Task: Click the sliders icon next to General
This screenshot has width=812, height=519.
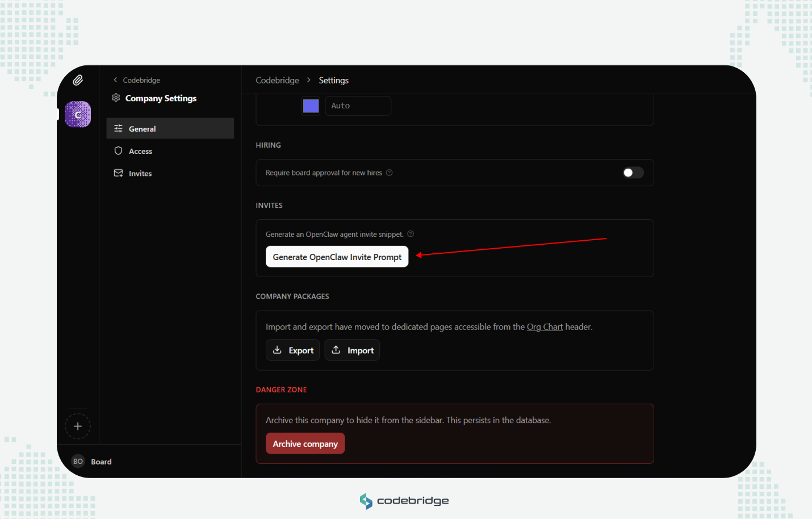Action: click(118, 128)
